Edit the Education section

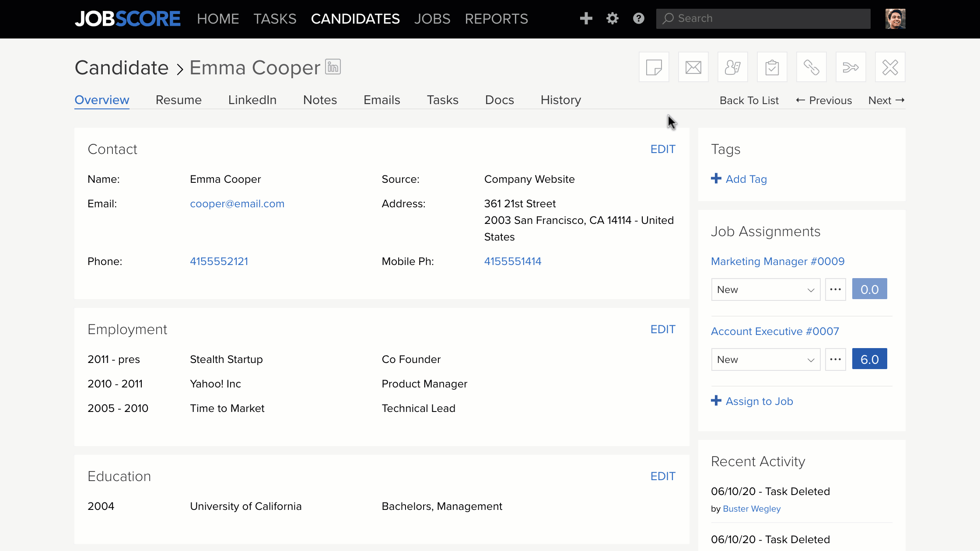[663, 476]
